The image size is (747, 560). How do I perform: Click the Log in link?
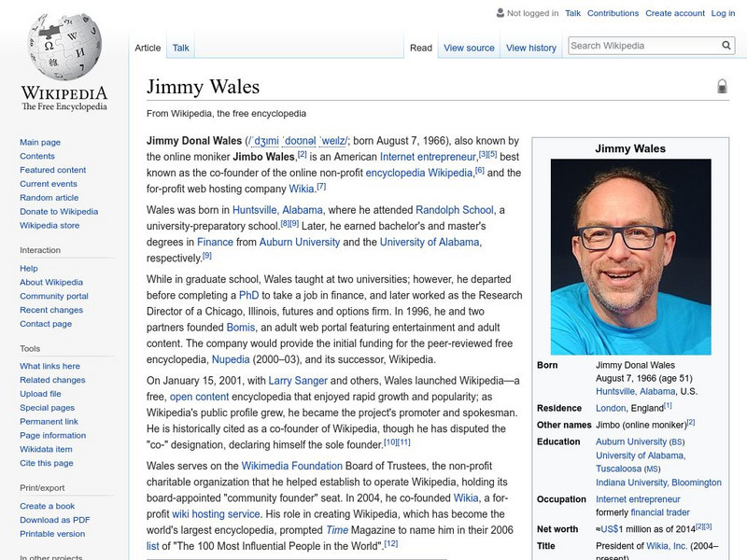(723, 13)
